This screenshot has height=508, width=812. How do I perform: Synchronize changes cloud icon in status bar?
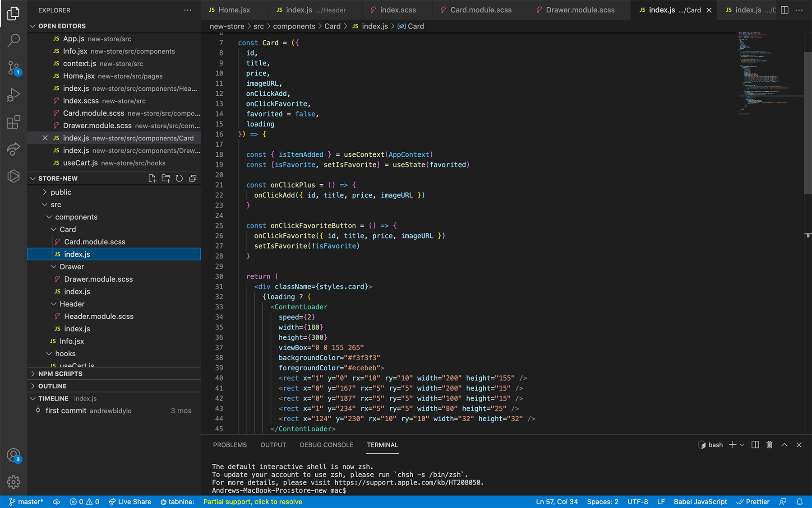[x=56, y=502]
